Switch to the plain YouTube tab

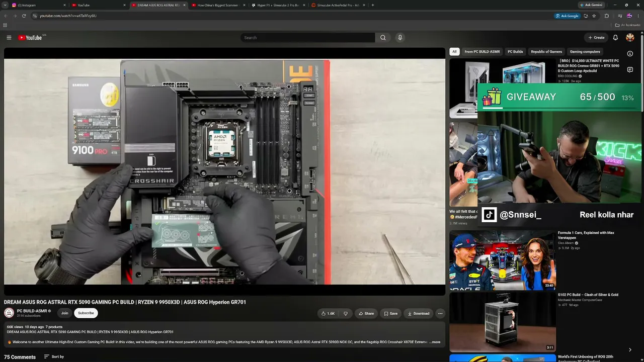pyautogui.click(x=99, y=5)
